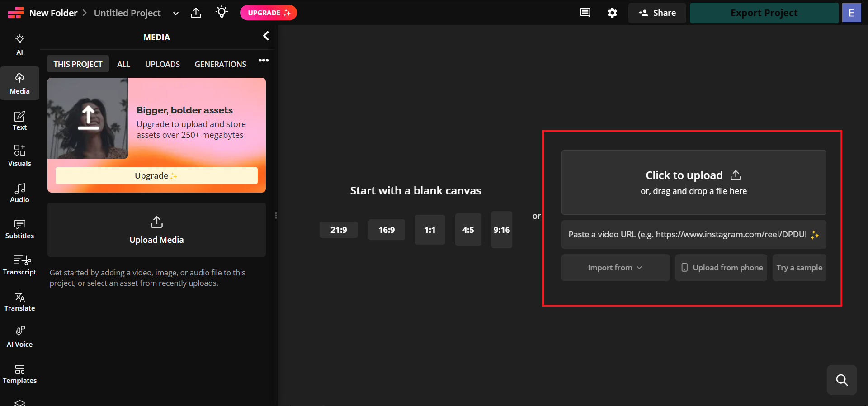Click the Share button
Screen dimensions: 868x406
tap(657, 13)
